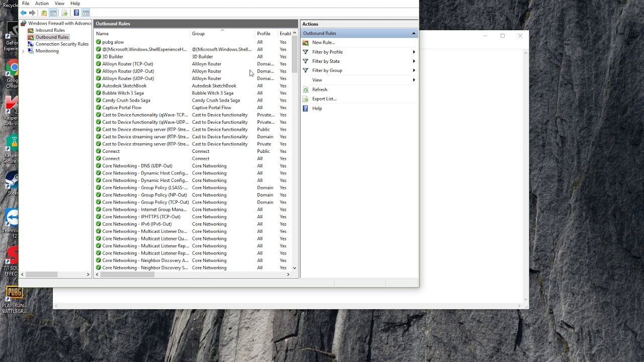644x362 pixels.
Task: Select Core Networking - IPv6 (IPv6-Out) rule
Action: pos(137,224)
